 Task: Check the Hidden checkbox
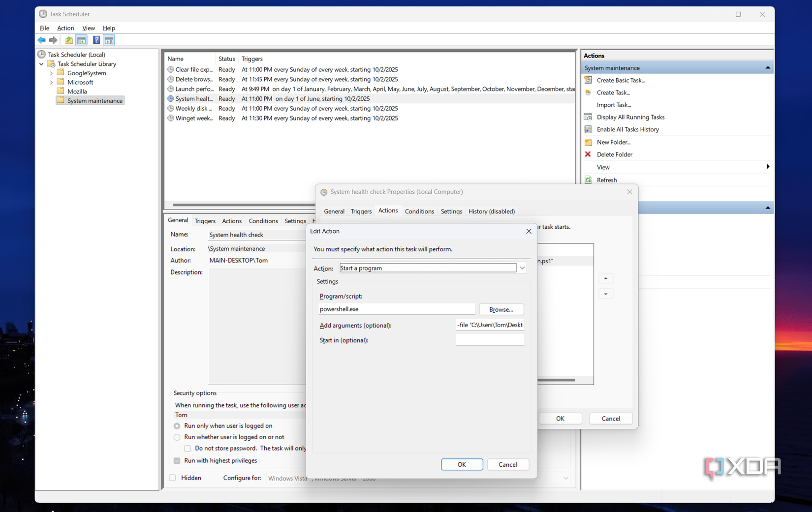tap(172, 478)
